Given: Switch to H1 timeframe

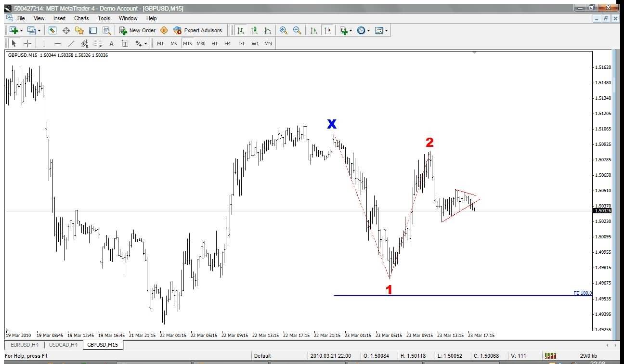Looking at the screenshot, I should click(214, 43).
